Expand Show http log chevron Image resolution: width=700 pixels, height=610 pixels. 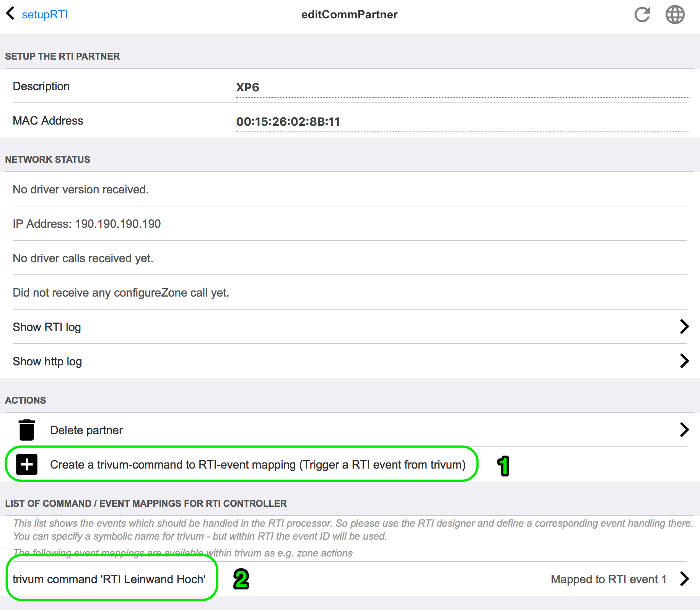coord(684,361)
